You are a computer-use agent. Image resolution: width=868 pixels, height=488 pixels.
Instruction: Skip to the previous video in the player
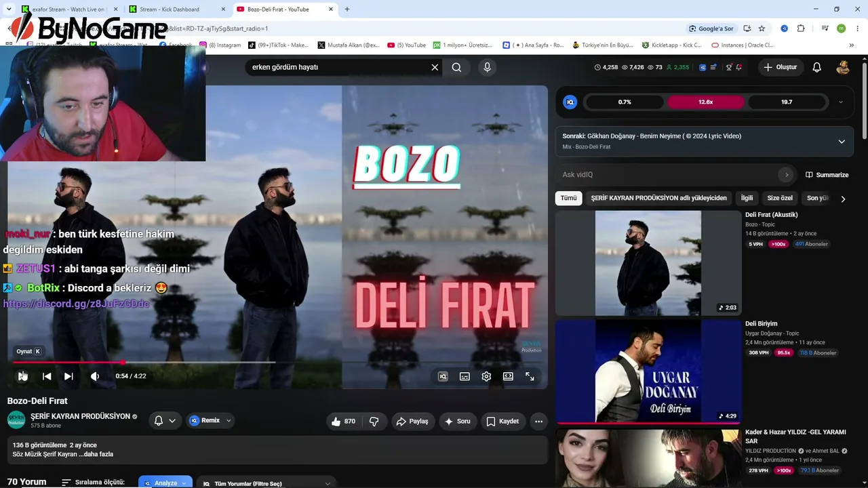(x=47, y=376)
